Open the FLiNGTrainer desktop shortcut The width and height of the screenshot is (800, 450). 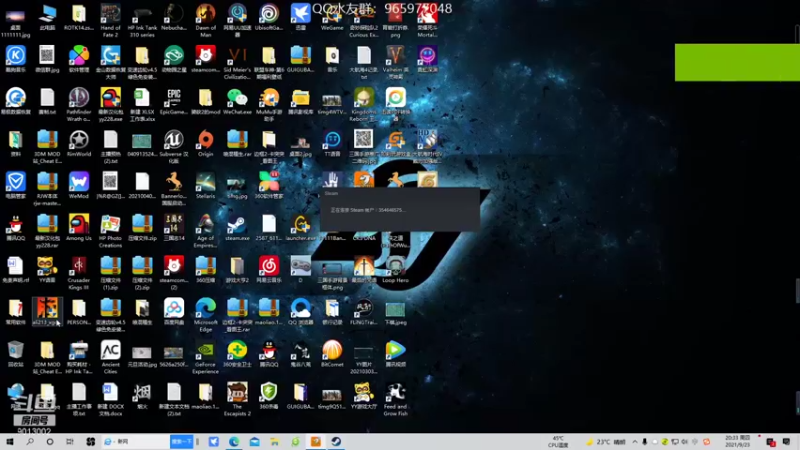click(x=364, y=312)
